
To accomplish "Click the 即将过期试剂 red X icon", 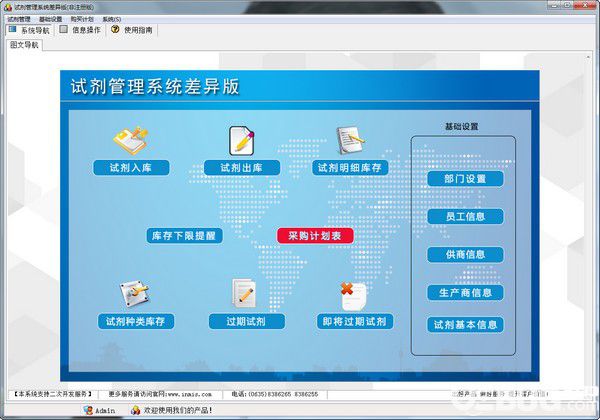I will pyautogui.click(x=353, y=296).
